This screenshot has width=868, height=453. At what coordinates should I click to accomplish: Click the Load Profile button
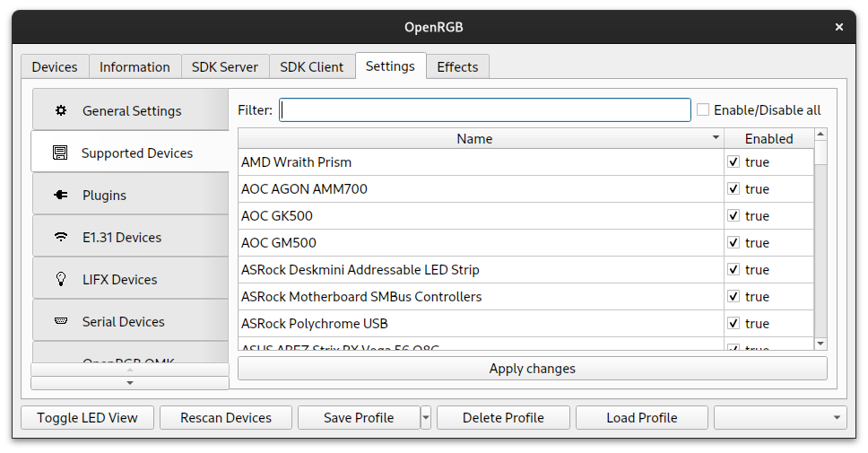point(642,417)
